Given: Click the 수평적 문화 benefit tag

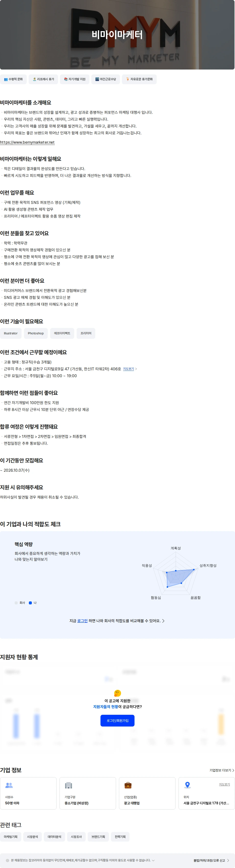Looking at the screenshot, I should pos(13,79).
